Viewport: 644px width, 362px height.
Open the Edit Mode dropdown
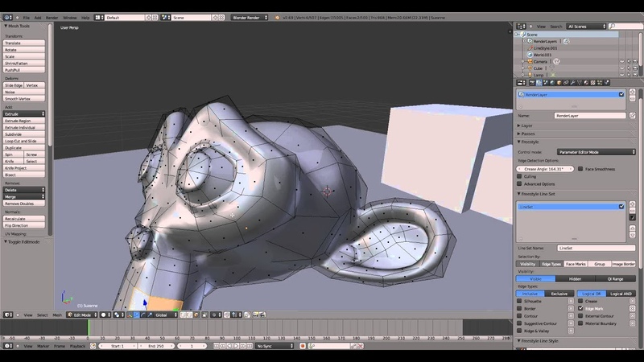[x=82, y=315]
